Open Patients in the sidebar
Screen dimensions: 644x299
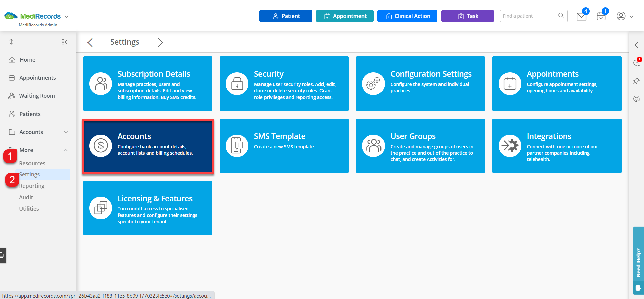[30, 114]
